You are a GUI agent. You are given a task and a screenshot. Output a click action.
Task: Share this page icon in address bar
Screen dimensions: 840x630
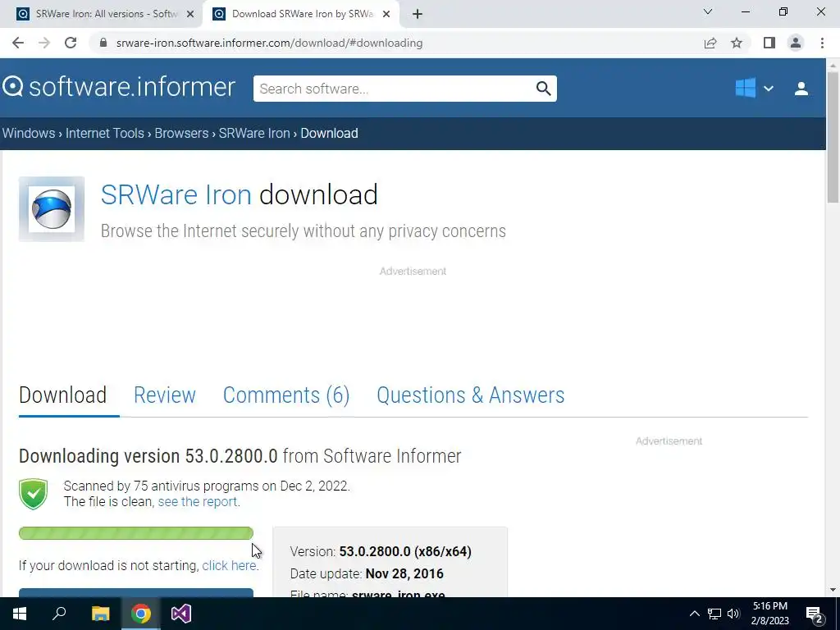(x=710, y=43)
